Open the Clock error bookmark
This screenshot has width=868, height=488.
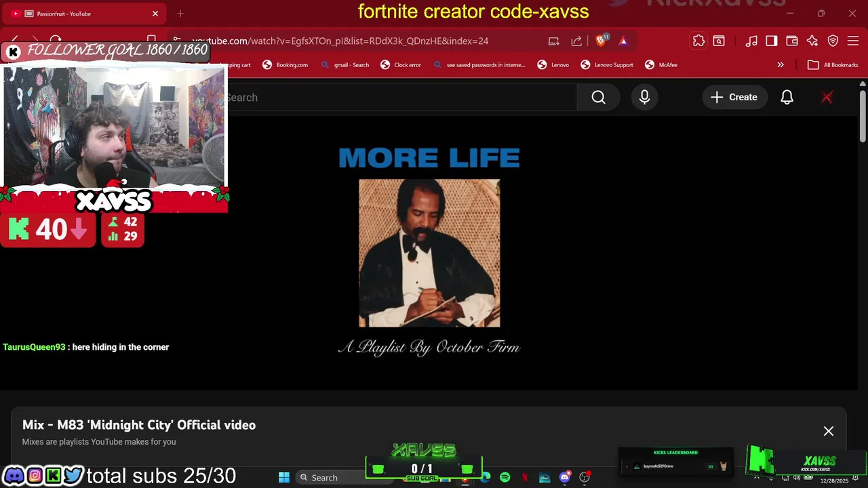click(x=400, y=65)
